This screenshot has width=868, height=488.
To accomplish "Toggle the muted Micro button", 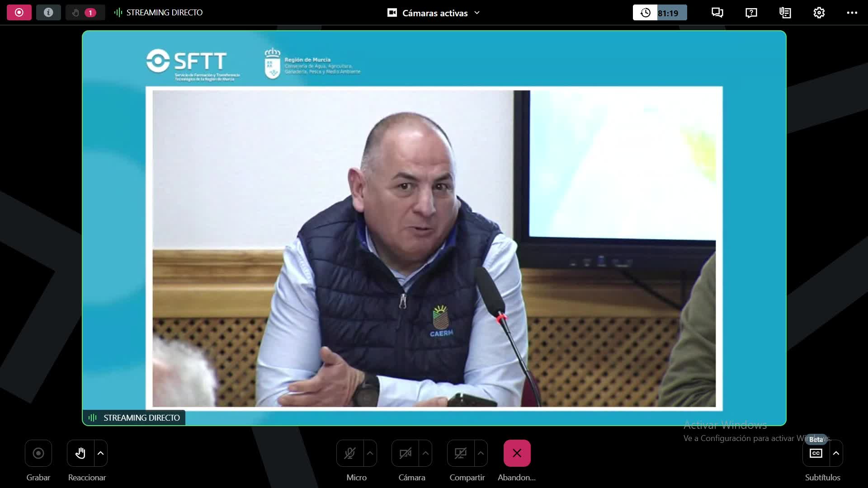I will pos(350,453).
